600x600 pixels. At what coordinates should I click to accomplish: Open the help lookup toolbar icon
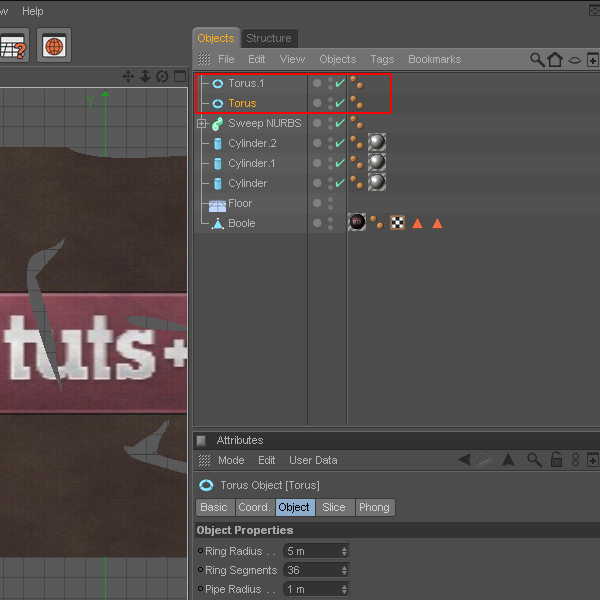13,45
